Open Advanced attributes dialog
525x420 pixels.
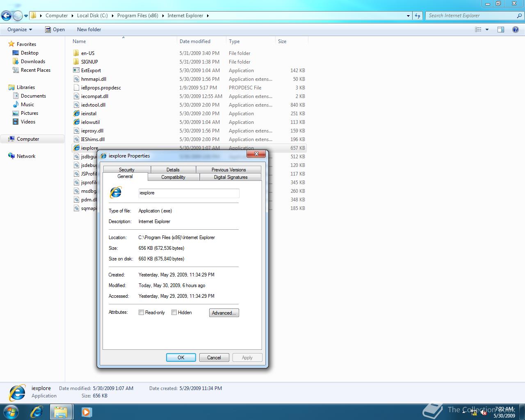224,313
